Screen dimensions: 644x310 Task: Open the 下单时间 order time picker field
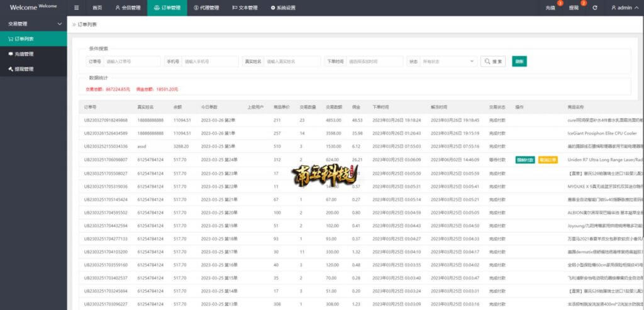(375, 62)
